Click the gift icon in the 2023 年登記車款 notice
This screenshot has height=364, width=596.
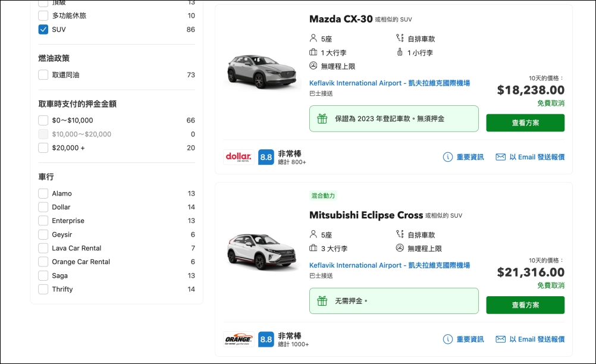point(322,119)
